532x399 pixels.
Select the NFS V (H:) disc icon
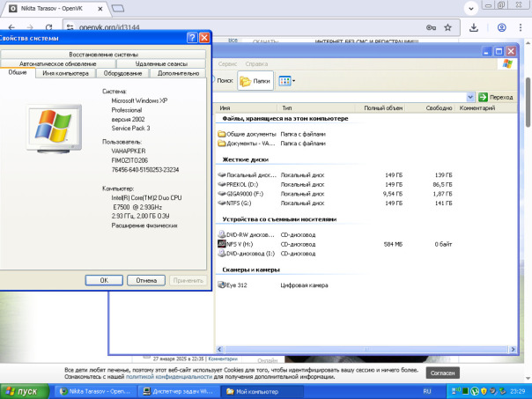click(x=222, y=244)
